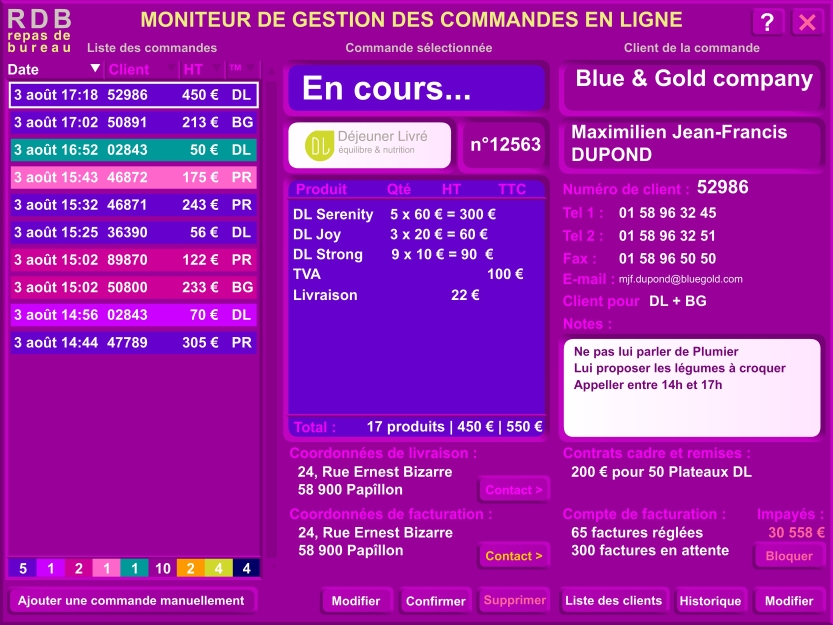Click the TTC column header
This screenshot has width=833, height=625.
coord(512,190)
